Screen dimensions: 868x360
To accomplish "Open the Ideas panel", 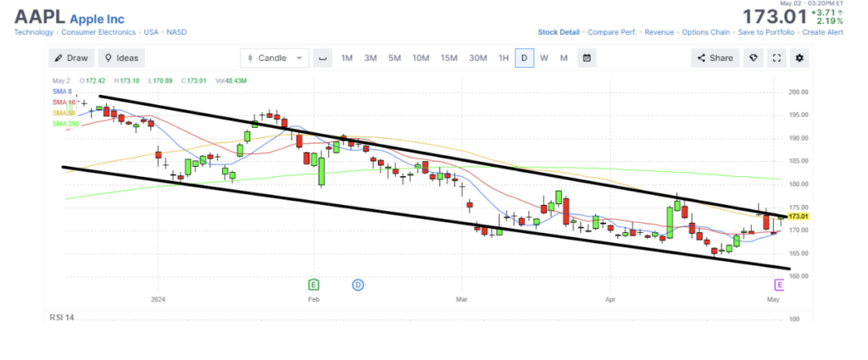I will 122,58.
